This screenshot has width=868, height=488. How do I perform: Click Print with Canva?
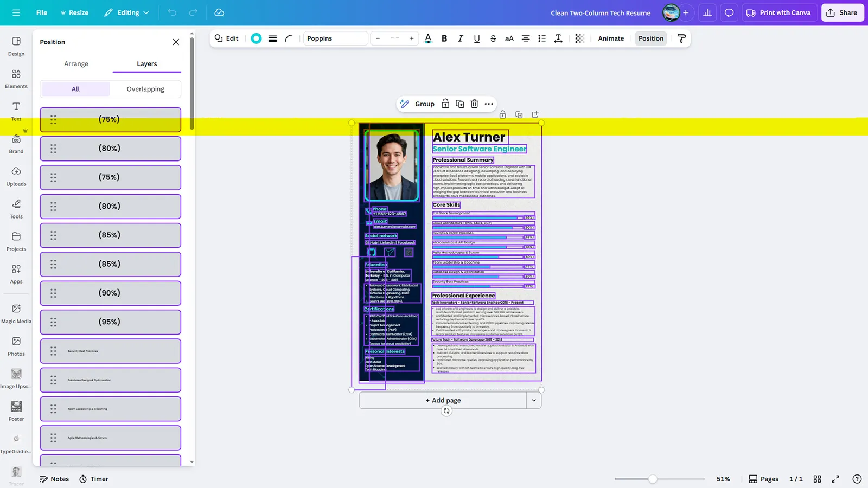778,12
